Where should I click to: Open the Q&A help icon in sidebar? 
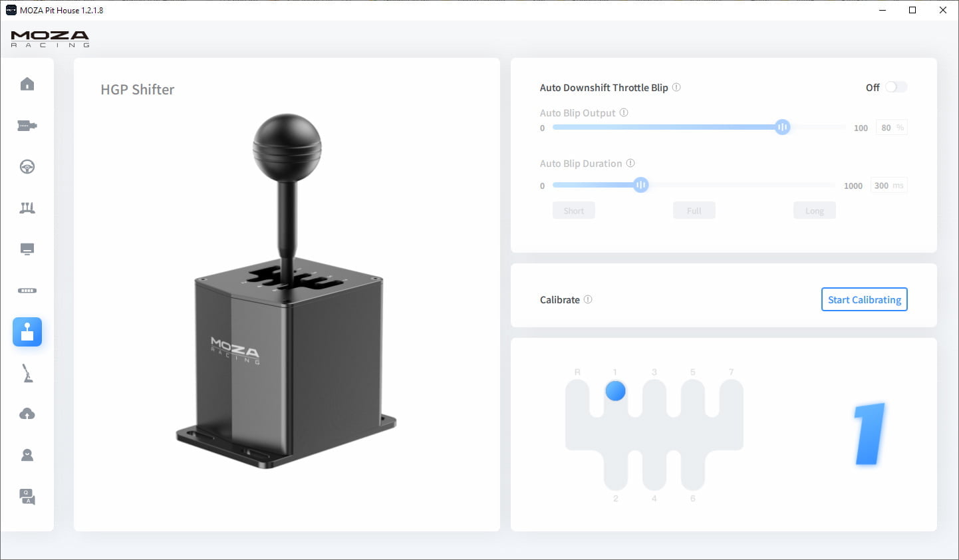click(27, 497)
